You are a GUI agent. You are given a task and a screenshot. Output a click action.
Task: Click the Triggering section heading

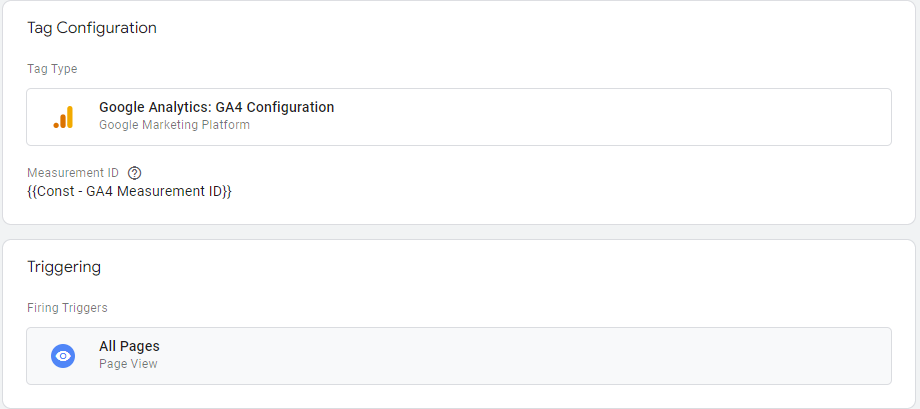pos(64,267)
